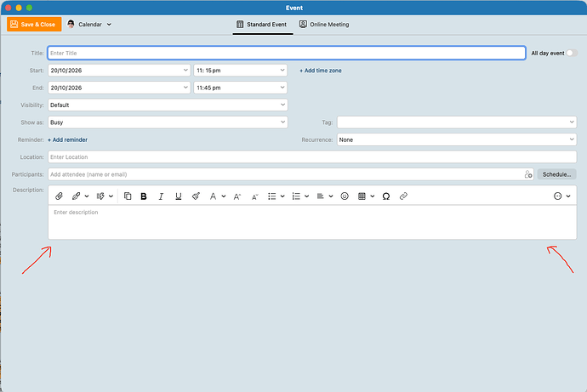587x392 pixels.
Task: Open the link attachment dropdown arrow
Action: (87, 196)
